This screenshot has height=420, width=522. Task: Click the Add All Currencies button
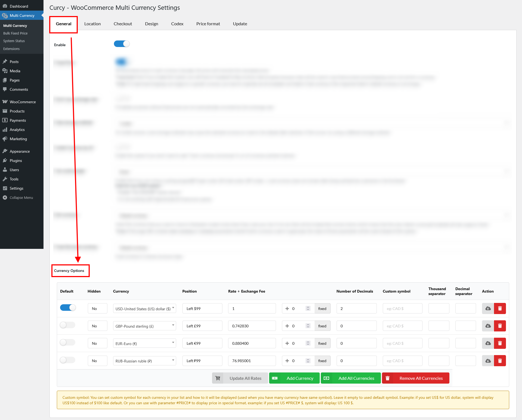point(351,378)
